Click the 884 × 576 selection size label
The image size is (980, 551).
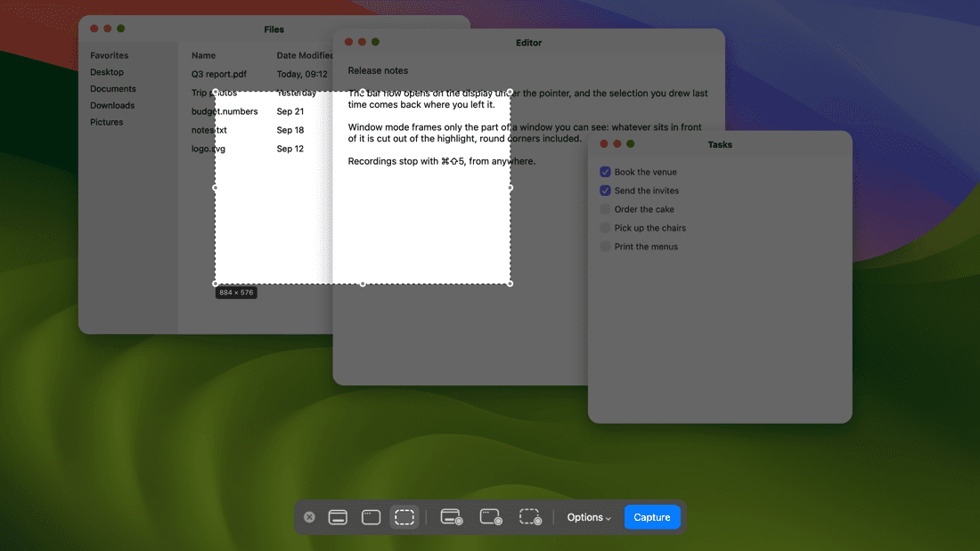(x=236, y=292)
